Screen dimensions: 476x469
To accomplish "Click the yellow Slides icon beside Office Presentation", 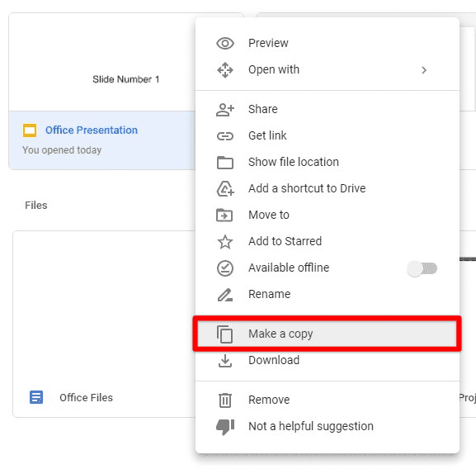I will pos(30,130).
